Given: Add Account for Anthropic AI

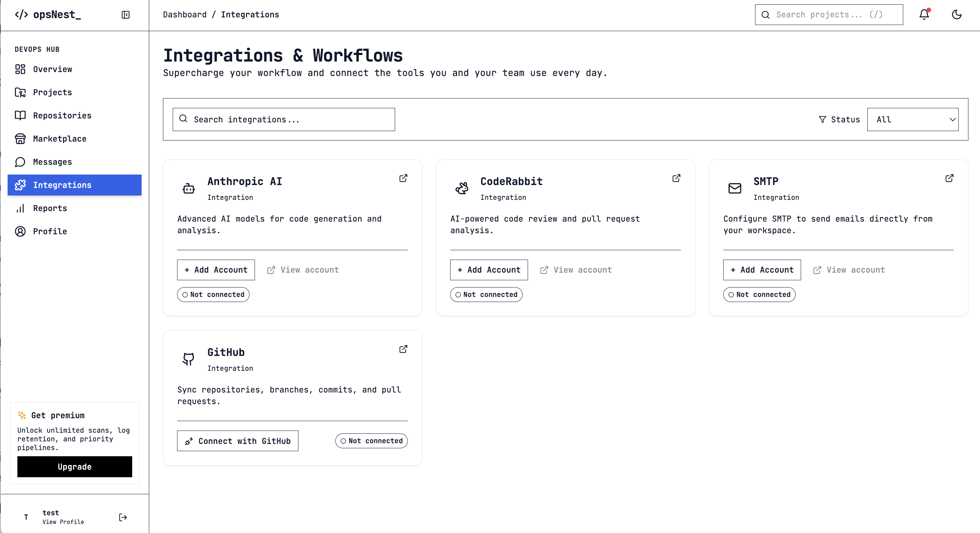Looking at the screenshot, I should 216,270.
